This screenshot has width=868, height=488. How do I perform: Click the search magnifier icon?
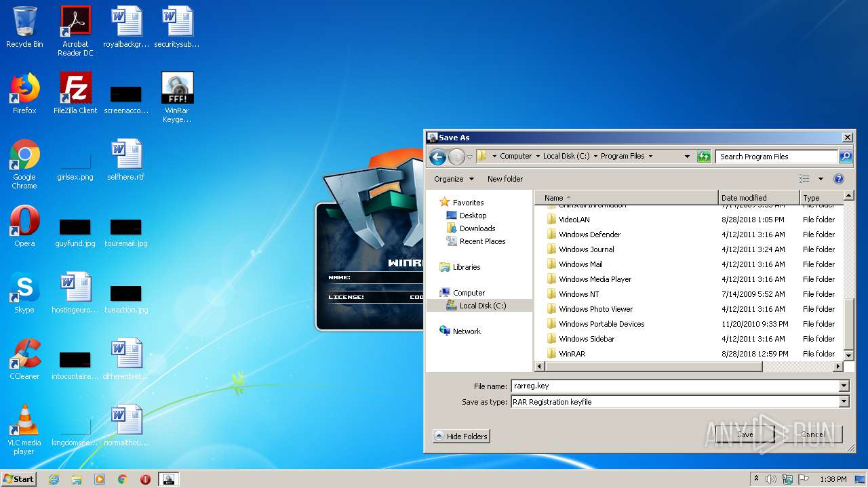coord(845,157)
